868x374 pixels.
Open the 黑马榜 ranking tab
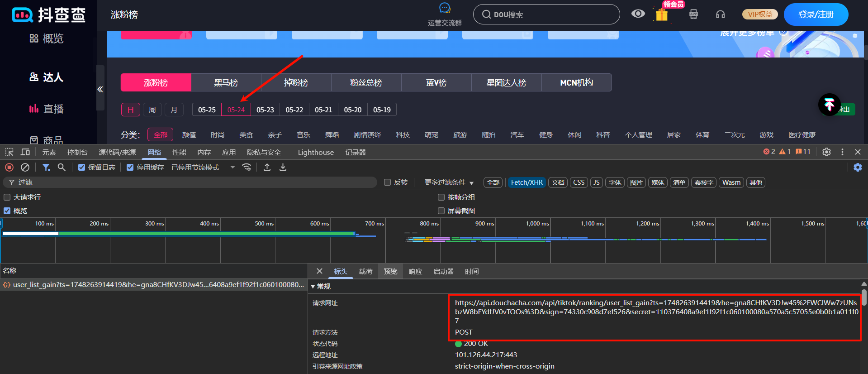[226, 82]
